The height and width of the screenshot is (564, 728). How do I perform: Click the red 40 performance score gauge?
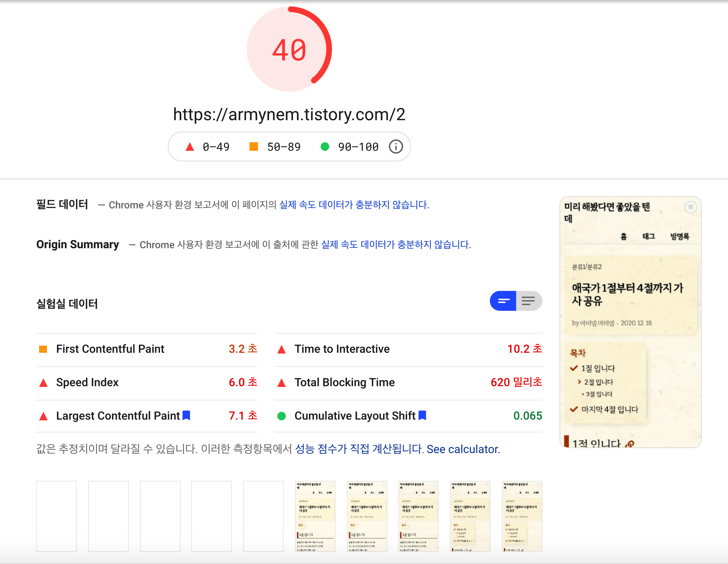(289, 49)
